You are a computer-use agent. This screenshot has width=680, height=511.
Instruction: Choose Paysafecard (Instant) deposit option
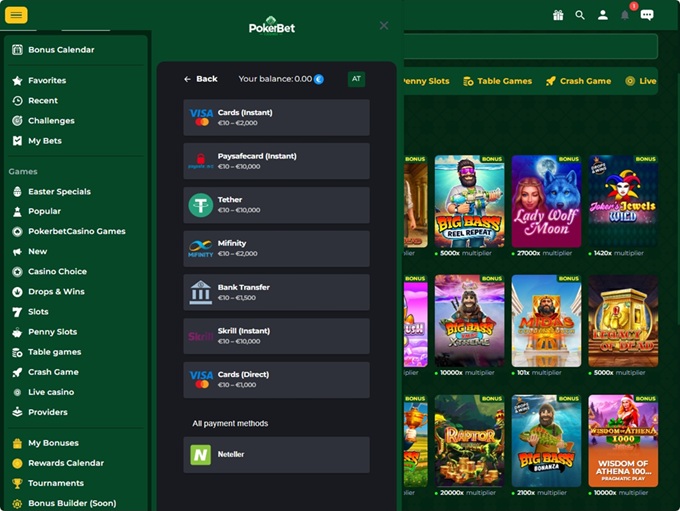(x=276, y=161)
